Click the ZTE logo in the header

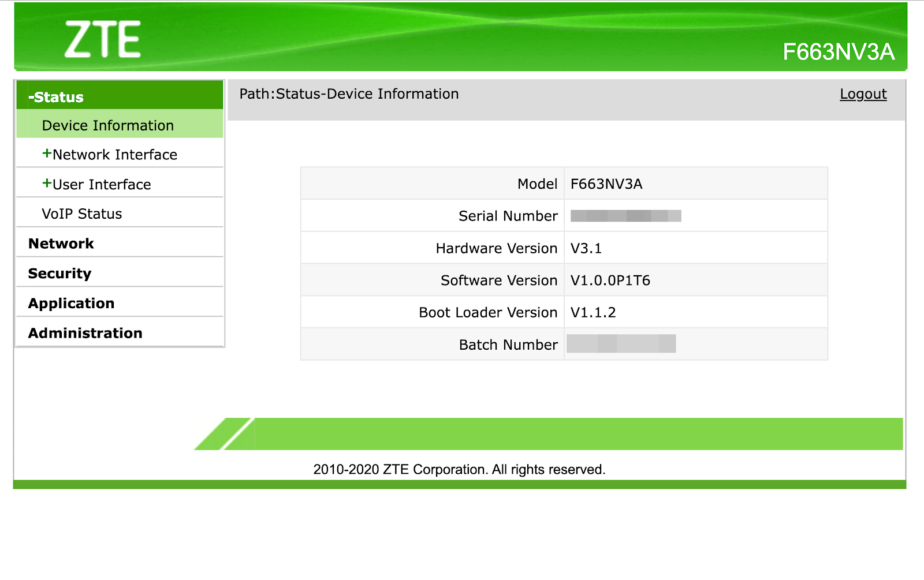[x=102, y=39]
